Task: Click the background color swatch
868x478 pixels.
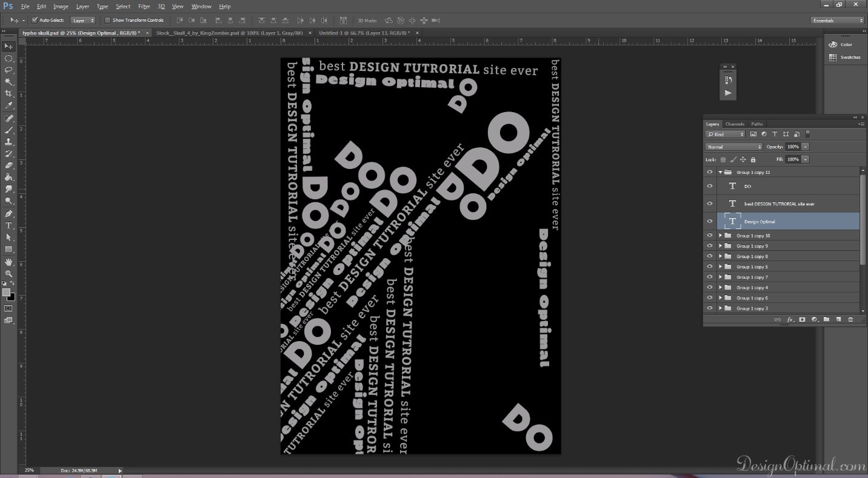Action: coord(12,298)
